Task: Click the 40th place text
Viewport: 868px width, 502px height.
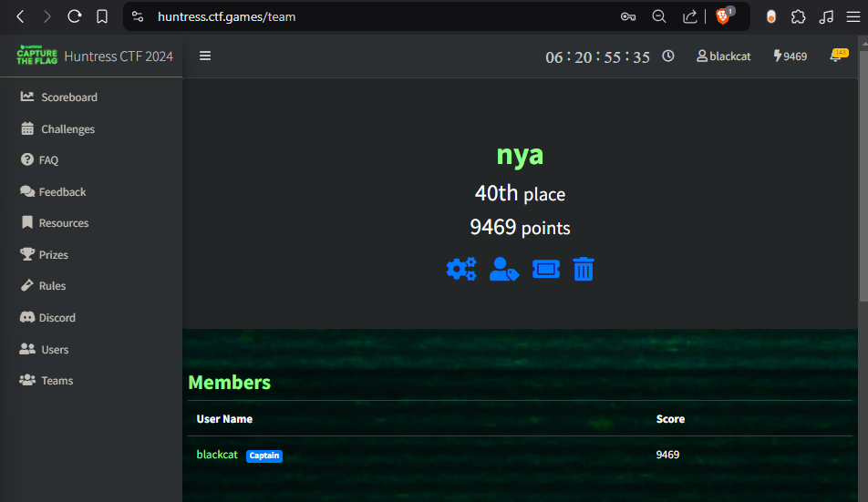Action: click(520, 193)
